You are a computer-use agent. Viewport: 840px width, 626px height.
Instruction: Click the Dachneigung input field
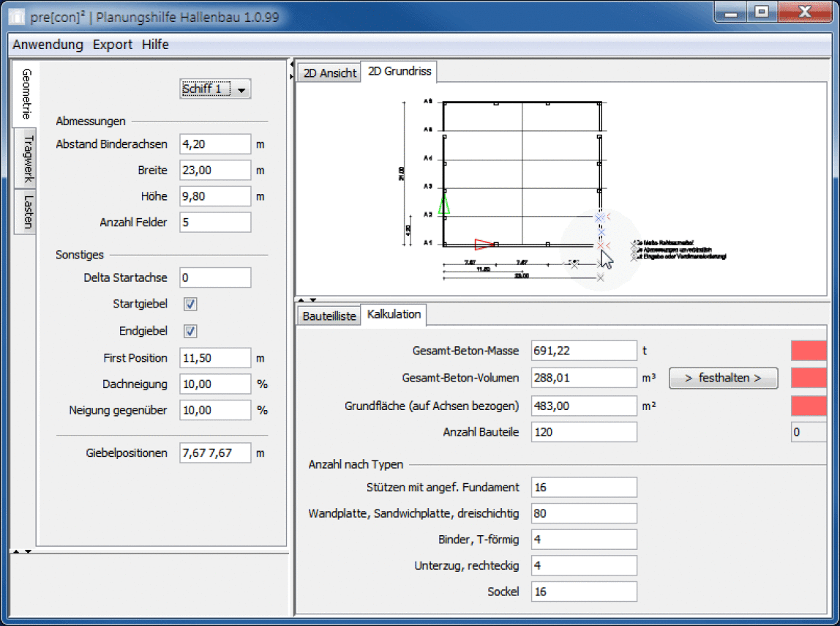tap(215, 384)
